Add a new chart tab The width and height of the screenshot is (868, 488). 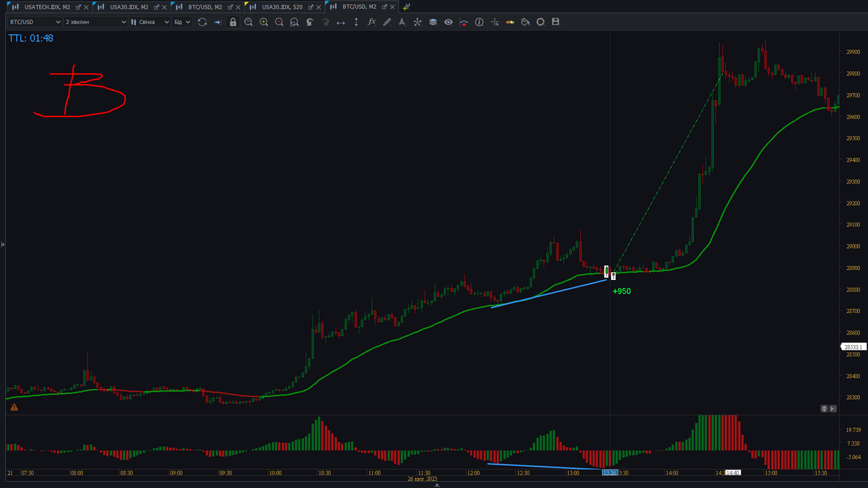406,7
